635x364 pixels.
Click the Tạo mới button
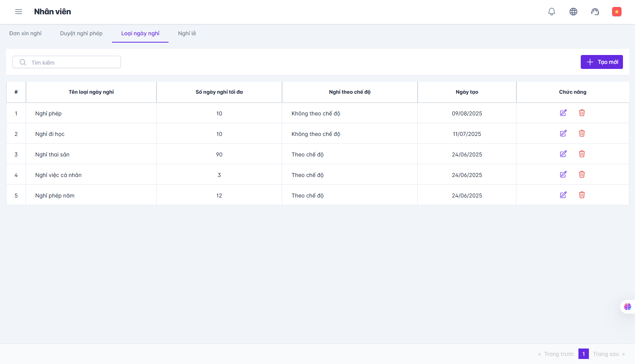602,62
